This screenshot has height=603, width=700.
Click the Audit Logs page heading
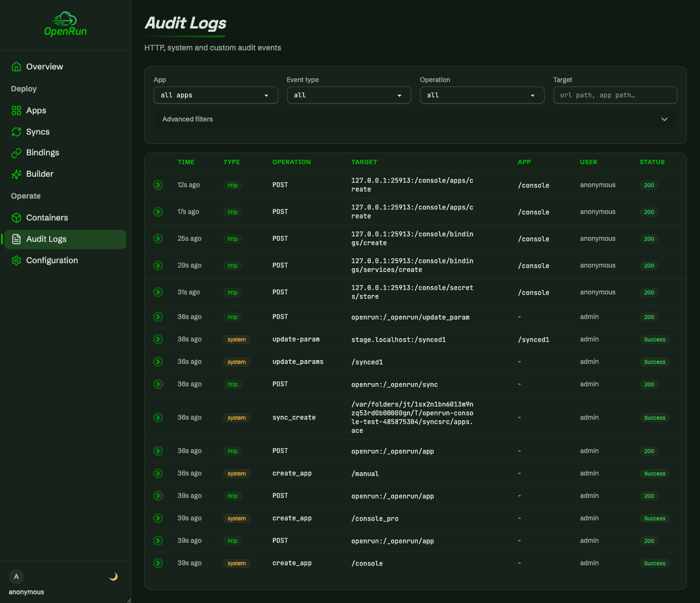pos(185,23)
